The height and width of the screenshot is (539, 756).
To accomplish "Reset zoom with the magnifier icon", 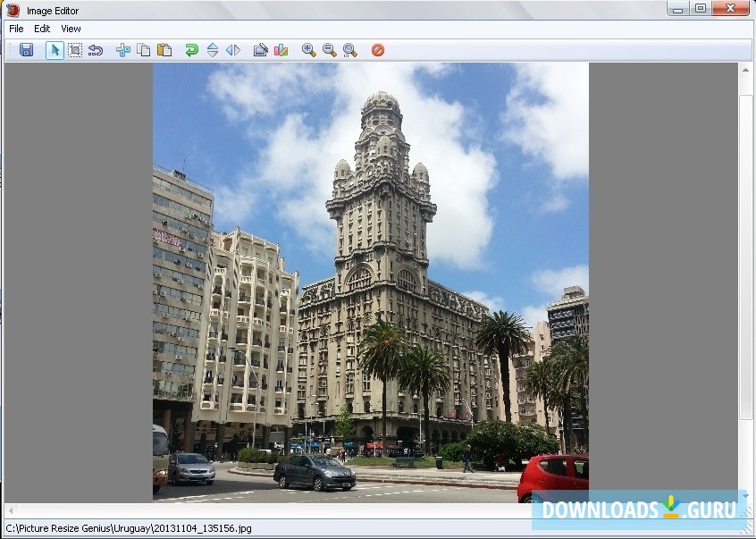I will [351, 50].
